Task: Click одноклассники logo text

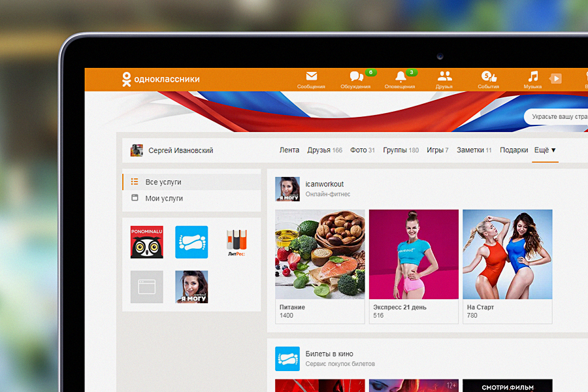Action: pyautogui.click(x=167, y=79)
